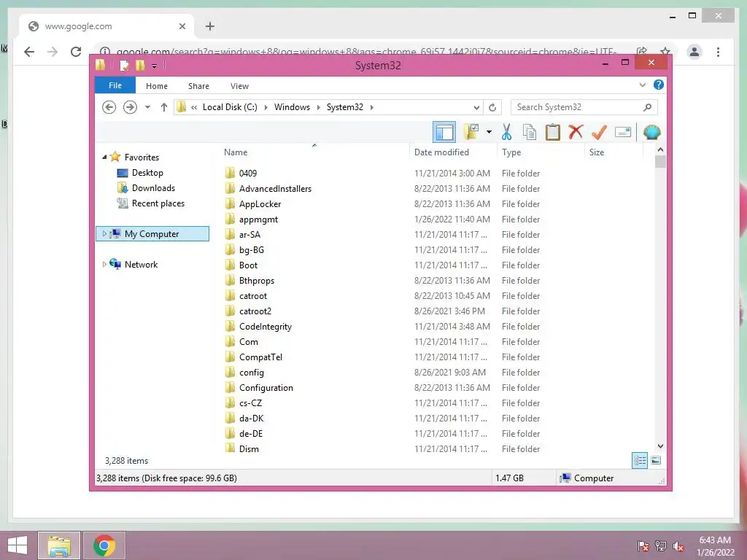
Task: Click the Classic Shell settings icon
Action: coord(651,132)
